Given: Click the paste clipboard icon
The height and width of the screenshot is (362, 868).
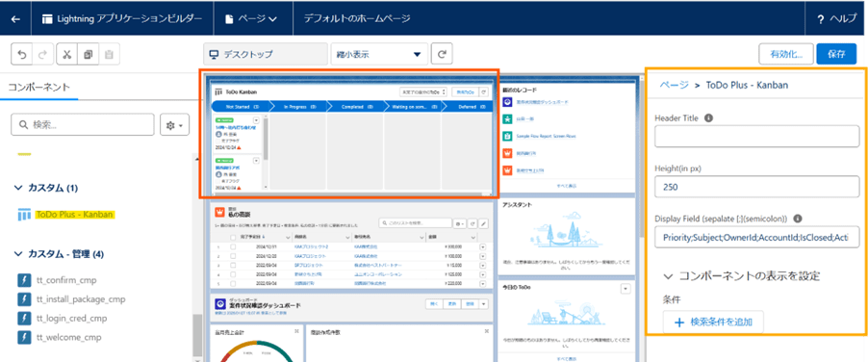Looking at the screenshot, I should 109,54.
